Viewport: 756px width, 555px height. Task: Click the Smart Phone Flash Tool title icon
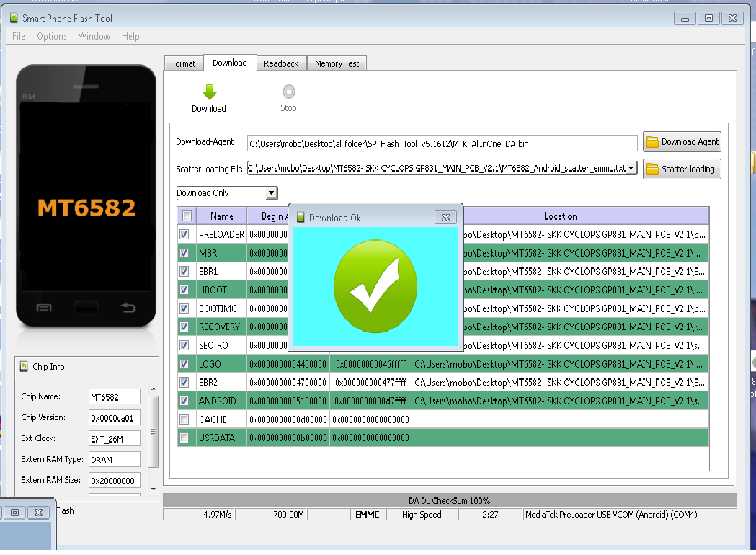(x=14, y=18)
